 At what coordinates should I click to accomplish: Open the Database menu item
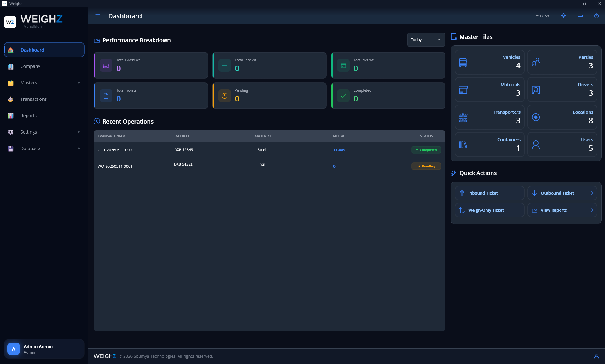tap(44, 148)
